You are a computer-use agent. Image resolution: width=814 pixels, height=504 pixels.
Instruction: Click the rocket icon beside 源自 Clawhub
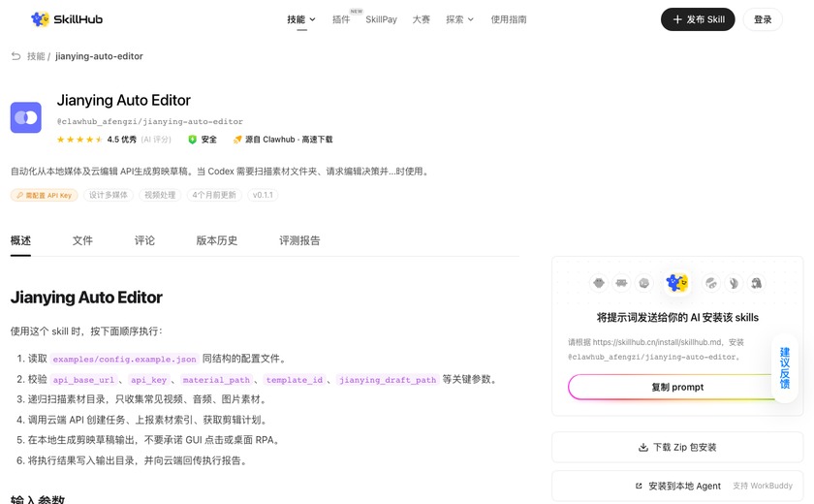(237, 140)
